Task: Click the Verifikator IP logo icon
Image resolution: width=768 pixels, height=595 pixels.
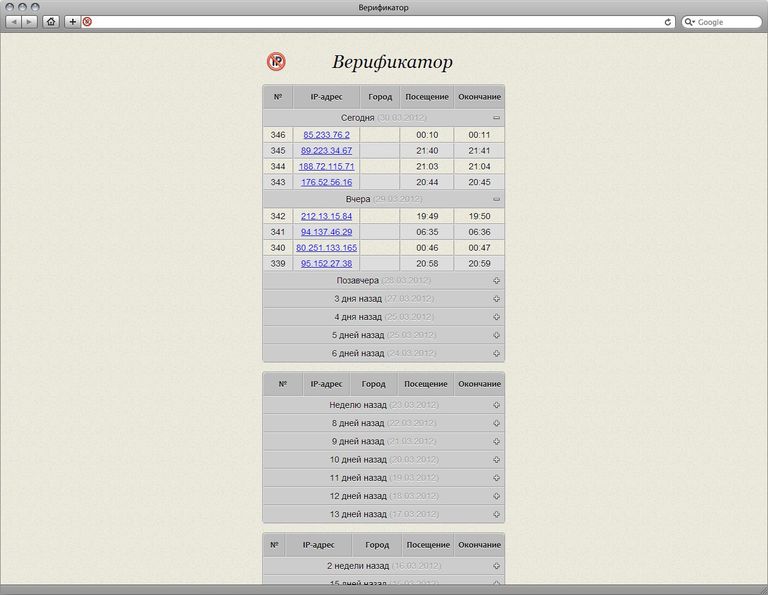Action: (x=276, y=62)
